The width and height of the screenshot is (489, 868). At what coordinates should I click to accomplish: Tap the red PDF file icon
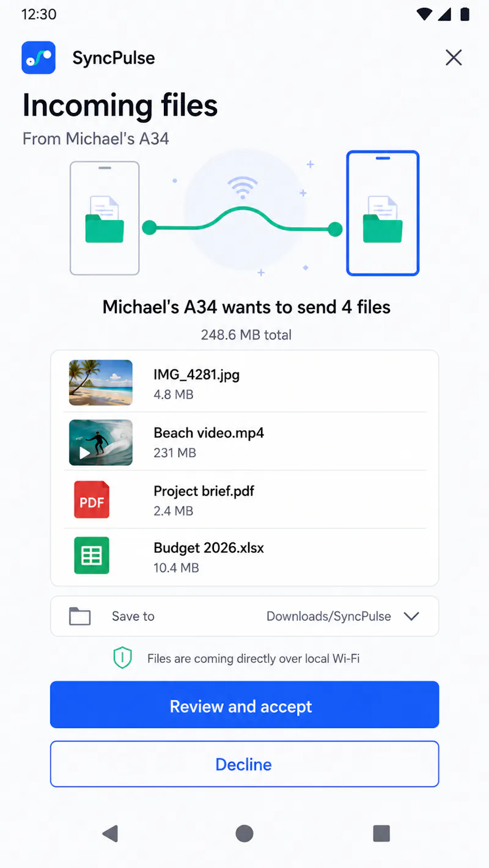coord(92,500)
